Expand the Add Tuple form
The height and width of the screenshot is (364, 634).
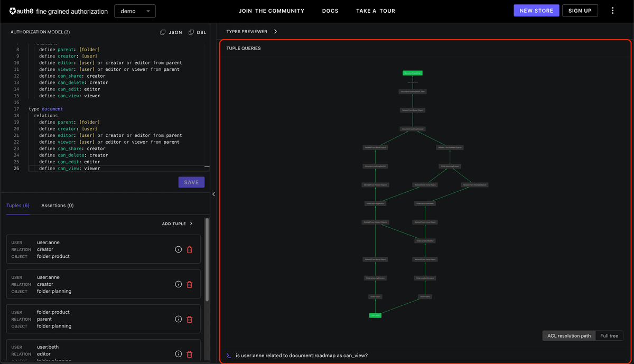coord(177,224)
